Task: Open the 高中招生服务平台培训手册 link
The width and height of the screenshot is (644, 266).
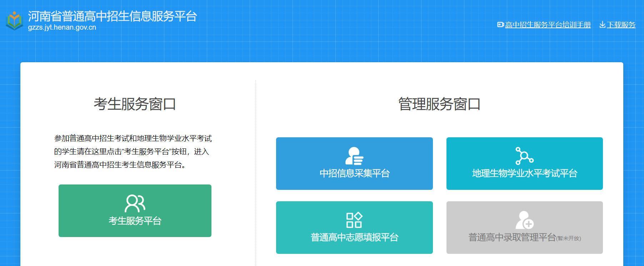Action: click(x=548, y=25)
